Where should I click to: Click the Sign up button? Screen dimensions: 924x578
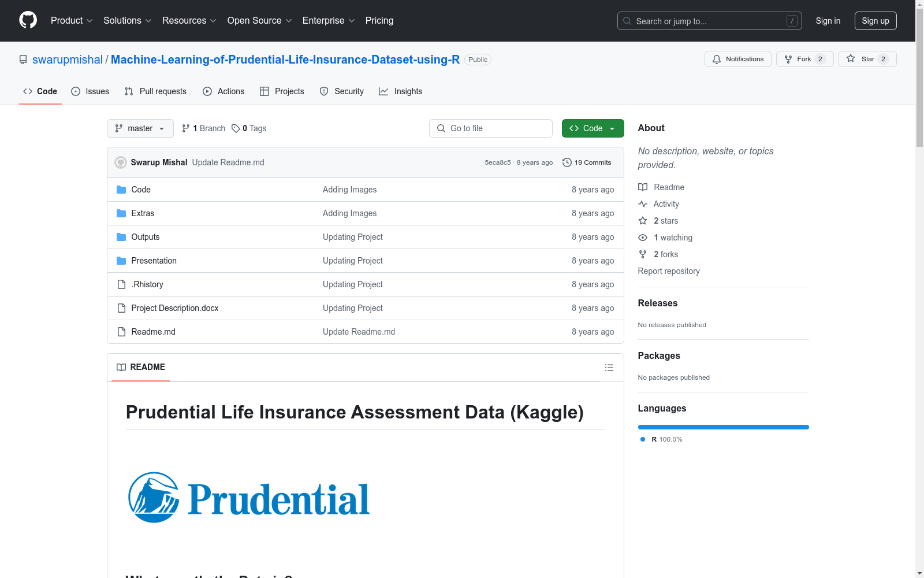(x=875, y=21)
